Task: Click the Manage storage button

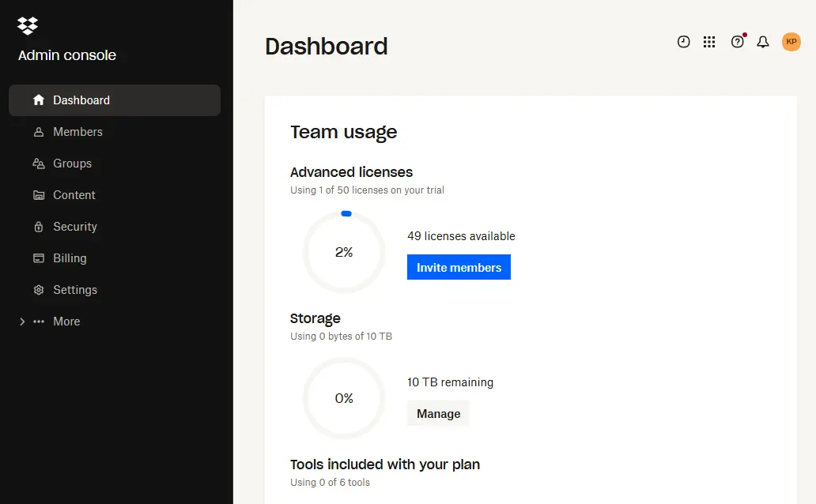Action: 438,413
